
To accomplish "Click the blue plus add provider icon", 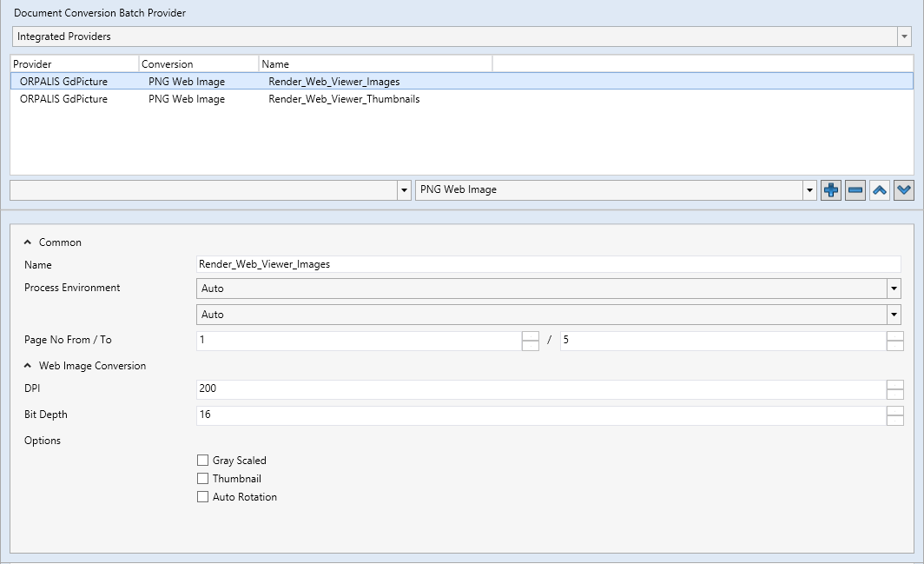I will tap(831, 190).
